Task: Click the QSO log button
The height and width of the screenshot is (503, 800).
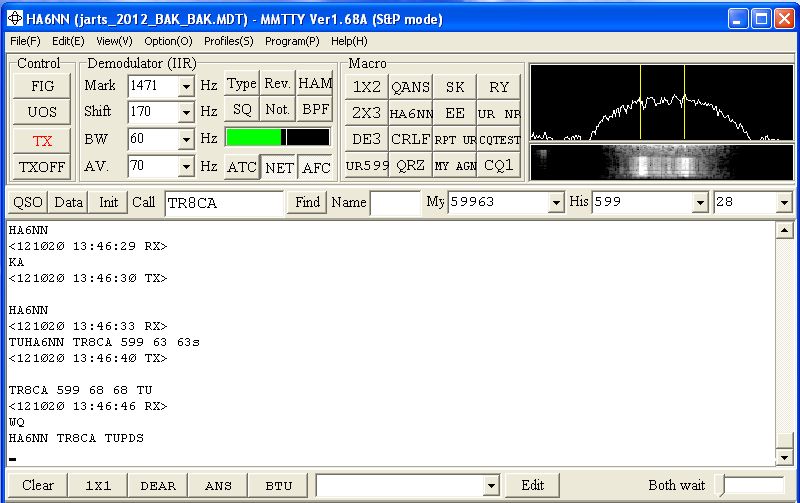Action: tap(28, 203)
